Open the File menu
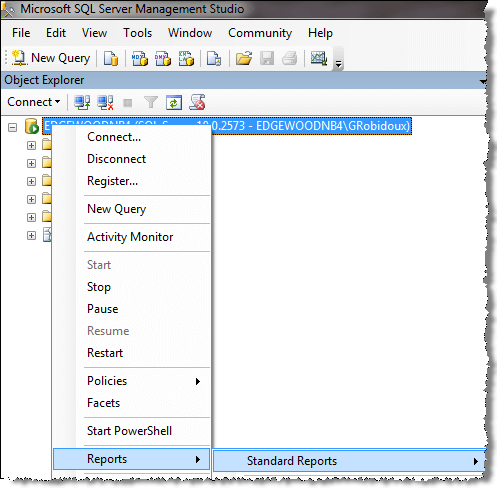Image resolution: width=497 pixels, height=488 pixels. click(x=21, y=33)
